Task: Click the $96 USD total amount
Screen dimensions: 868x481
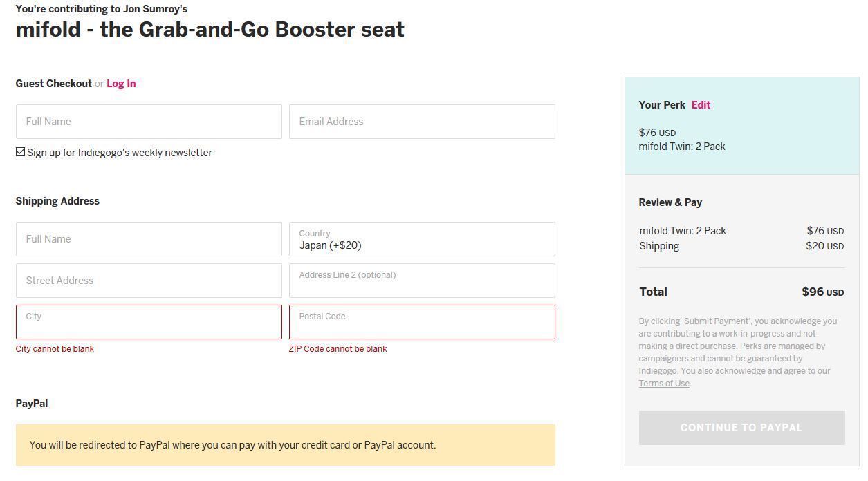Action: (x=822, y=292)
